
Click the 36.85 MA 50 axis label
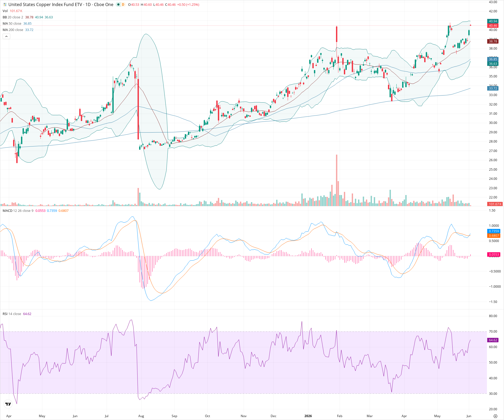pos(493,59)
